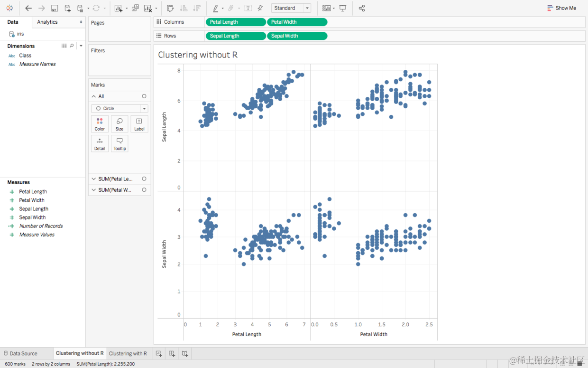
Task: Clear the sheet icon in toolbar
Action: (148, 8)
